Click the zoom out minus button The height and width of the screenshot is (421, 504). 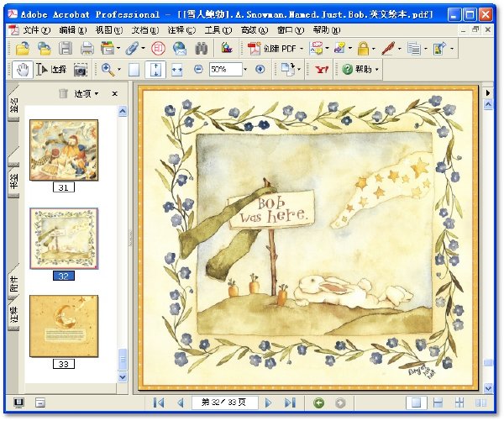(198, 69)
